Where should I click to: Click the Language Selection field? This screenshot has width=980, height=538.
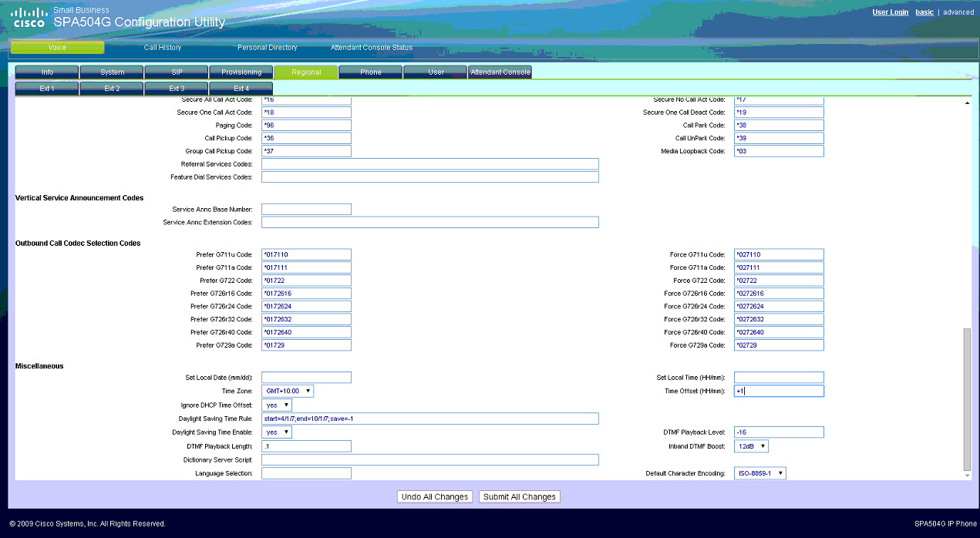(307, 473)
